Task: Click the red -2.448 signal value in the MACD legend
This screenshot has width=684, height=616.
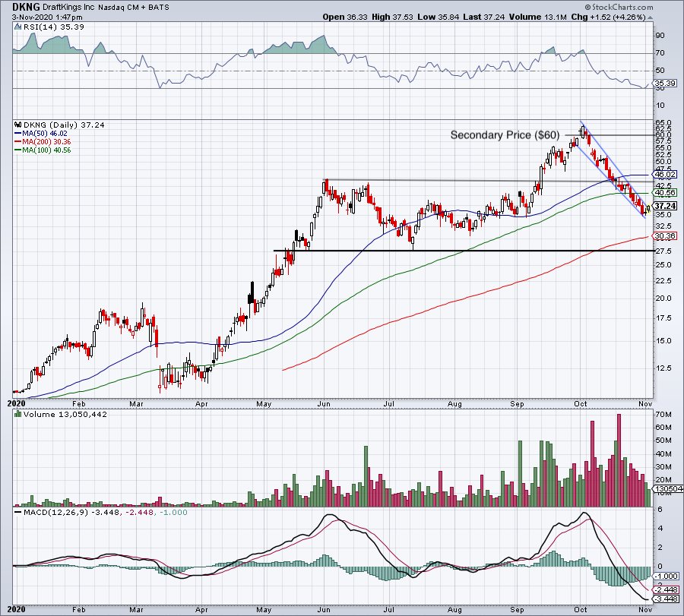Action: point(140,512)
